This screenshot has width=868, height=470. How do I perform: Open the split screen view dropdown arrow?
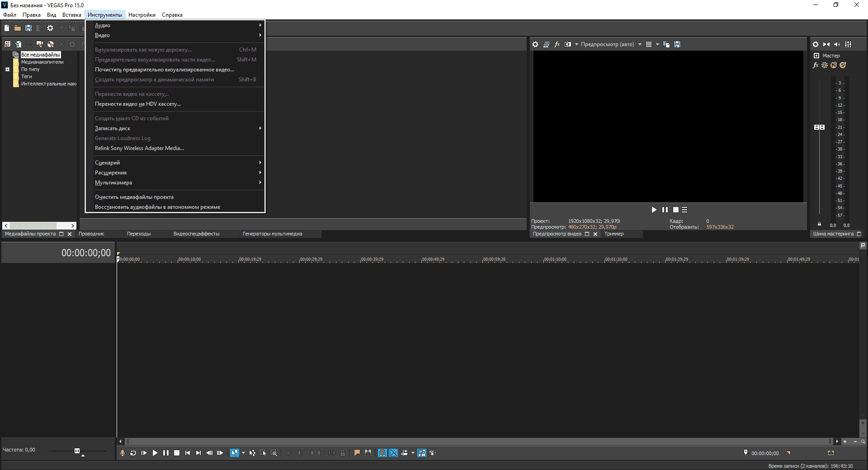click(x=576, y=44)
